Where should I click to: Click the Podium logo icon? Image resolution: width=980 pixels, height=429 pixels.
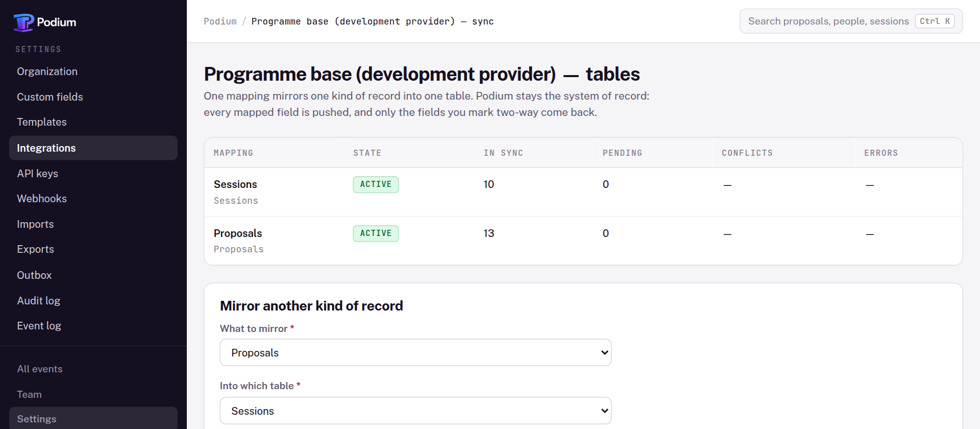23,22
